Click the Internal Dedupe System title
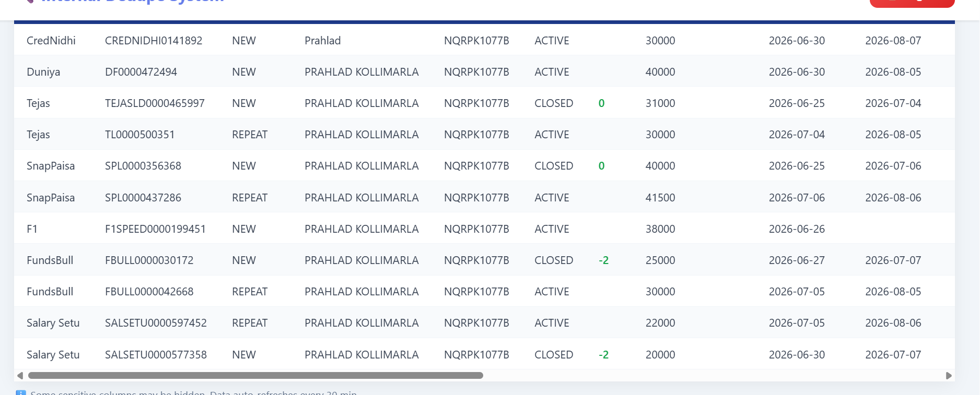Viewport: 980px width, 395px height. coord(133,2)
